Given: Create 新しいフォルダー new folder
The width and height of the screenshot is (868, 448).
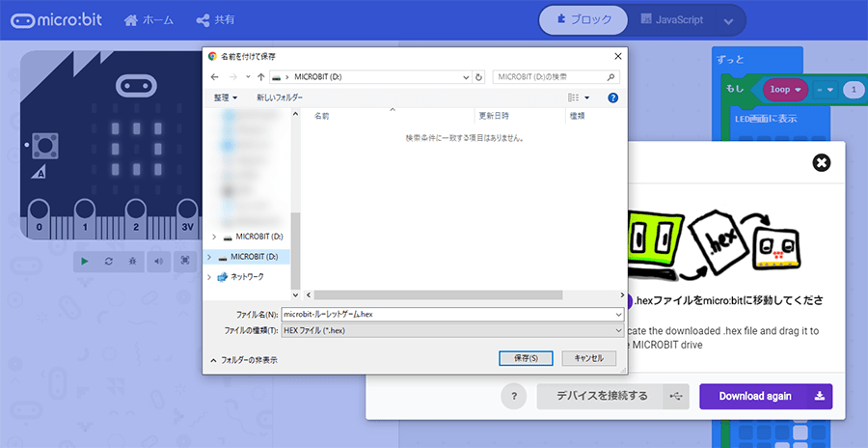Looking at the screenshot, I should click(280, 98).
